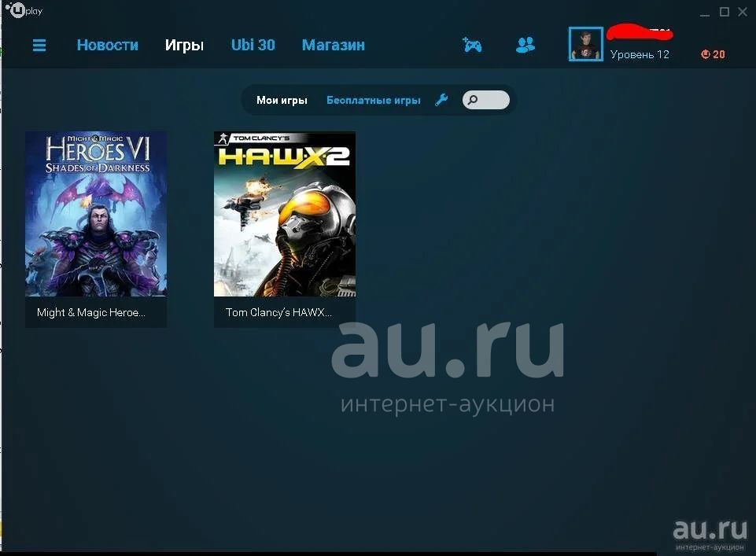Click the Уровень 12 level label

[x=640, y=54]
